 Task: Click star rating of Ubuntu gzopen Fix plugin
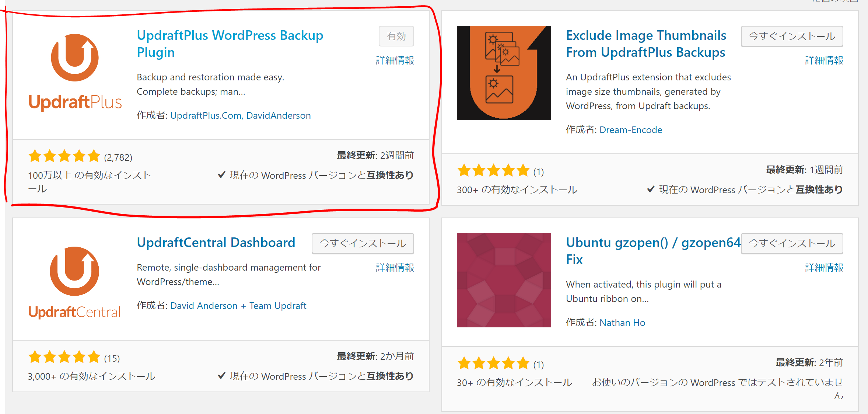(493, 363)
